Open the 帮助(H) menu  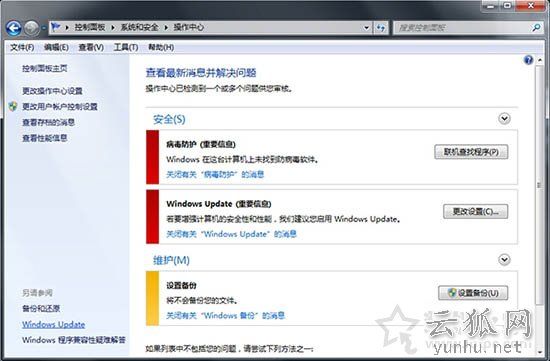tap(161, 47)
